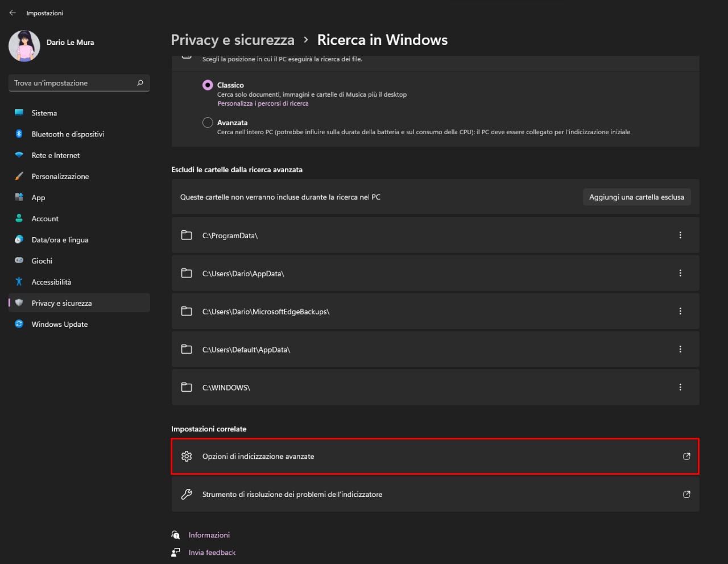Click the Giochi controller icon
The image size is (728, 564).
[19, 260]
